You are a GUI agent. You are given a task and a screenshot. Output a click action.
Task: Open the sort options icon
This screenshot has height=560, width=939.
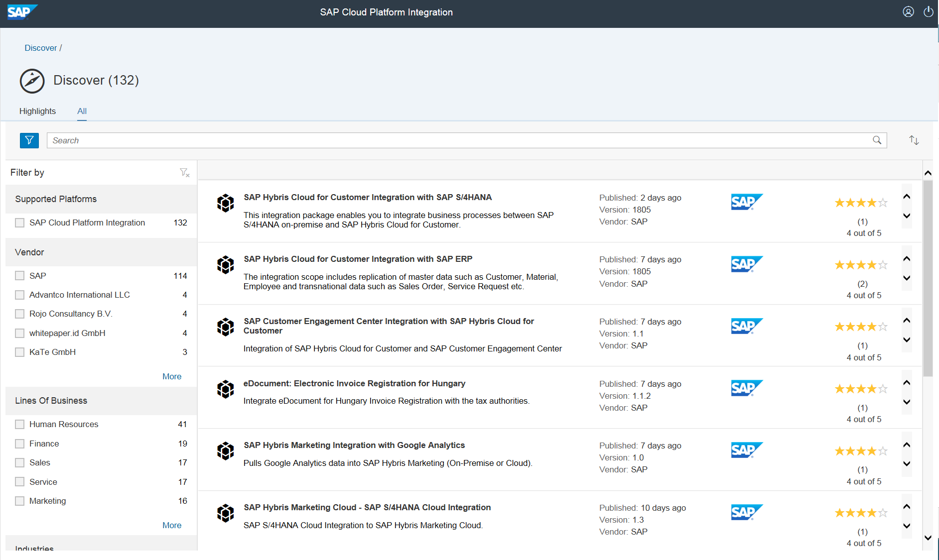coord(914,140)
